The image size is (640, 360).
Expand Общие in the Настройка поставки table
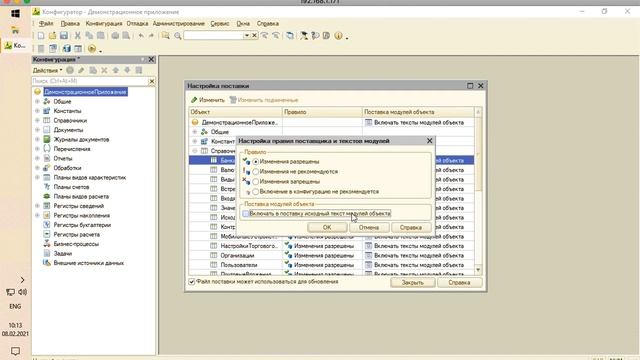click(x=195, y=132)
